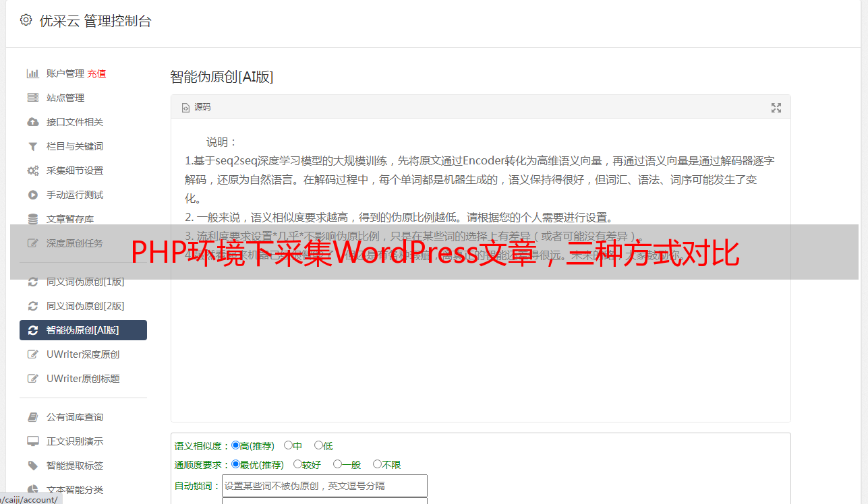Click the server icon for 站点管理

pyautogui.click(x=32, y=98)
